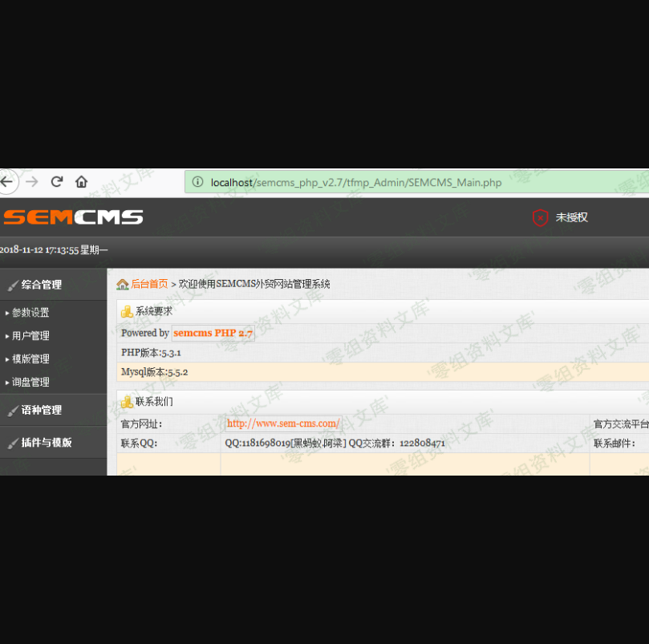Viewport: 649px width, 644px height.
Task: Open the http://www.sem-cms.com/ official website link
Action: point(283,423)
